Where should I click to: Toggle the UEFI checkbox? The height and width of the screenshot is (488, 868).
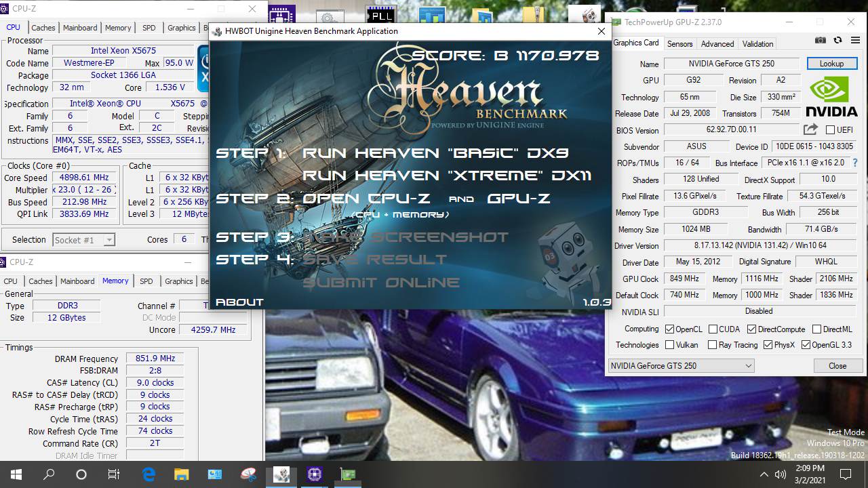(x=830, y=129)
